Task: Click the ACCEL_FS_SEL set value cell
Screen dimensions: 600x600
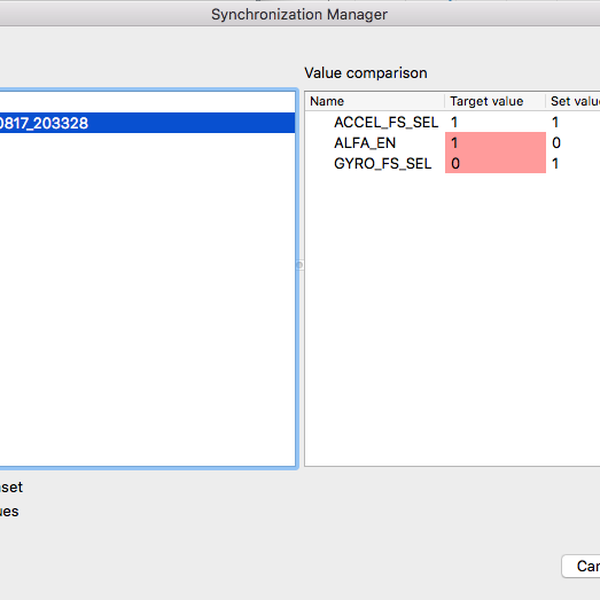Action: click(x=573, y=122)
